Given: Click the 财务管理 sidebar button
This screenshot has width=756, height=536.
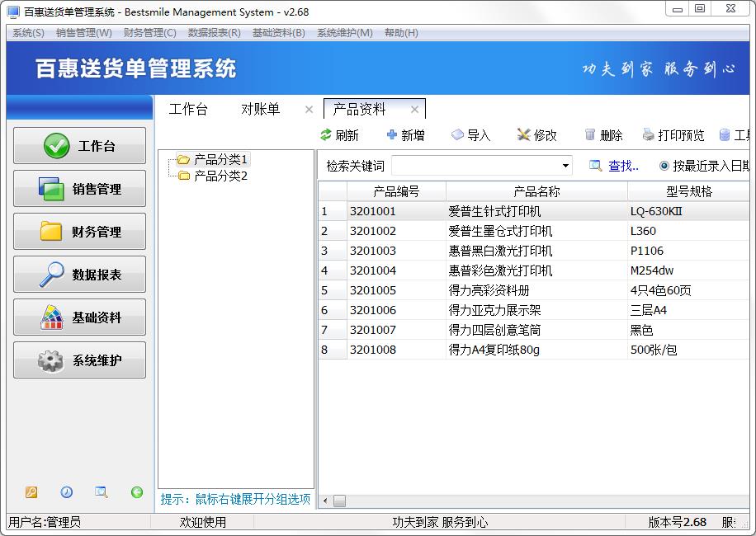Looking at the screenshot, I should pyautogui.click(x=80, y=232).
